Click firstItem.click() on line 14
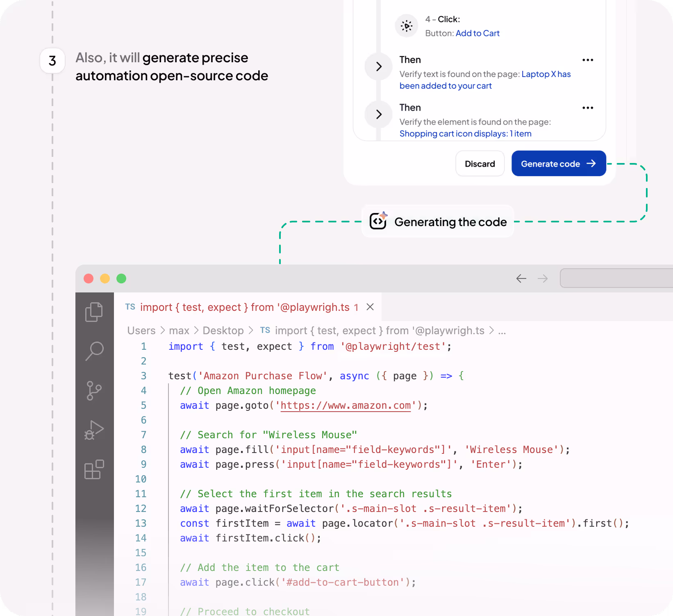673x616 pixels. 266,538
